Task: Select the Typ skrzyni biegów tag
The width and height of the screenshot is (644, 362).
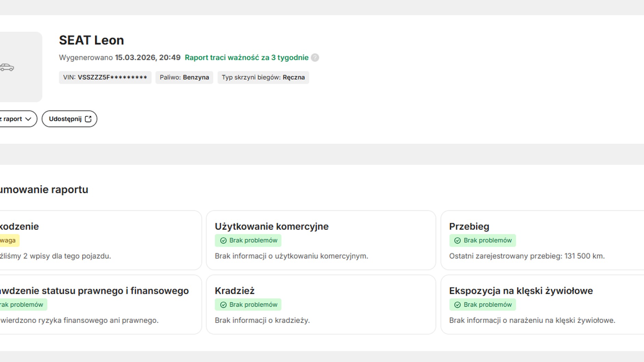Action: pos(263,77)
